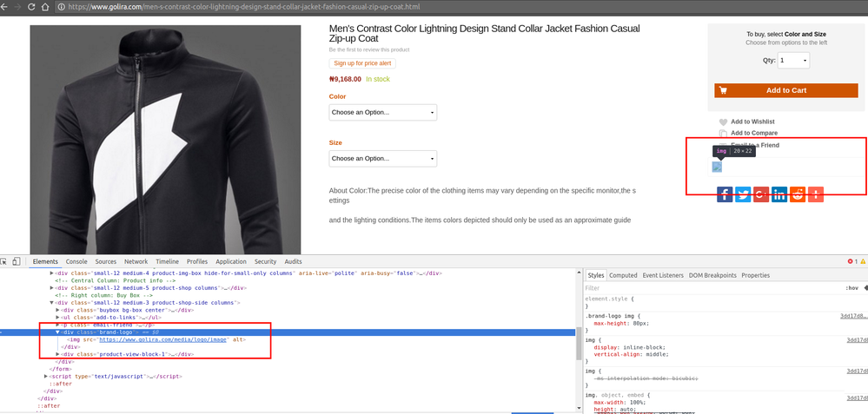Viewport: 868px width, 414px height.
Task: Expand the medium-5 product-shop div node
Action: (x=52, y=288)
